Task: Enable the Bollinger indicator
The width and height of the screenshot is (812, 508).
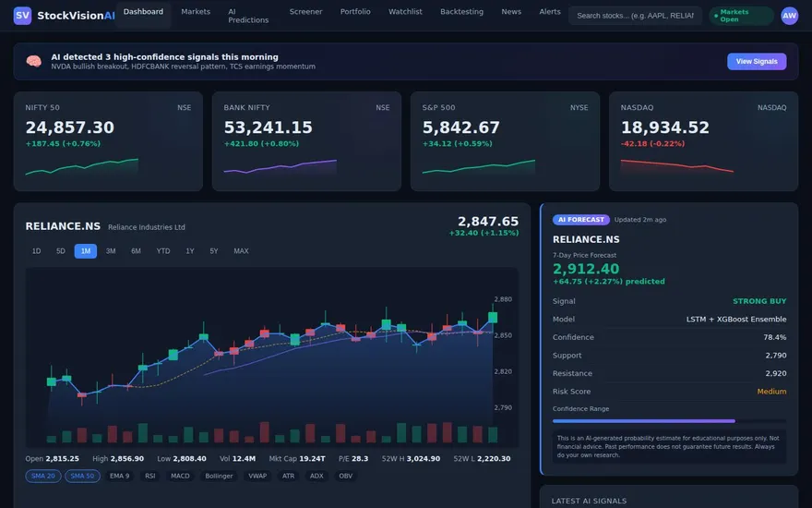Action: tap(219, 476)
